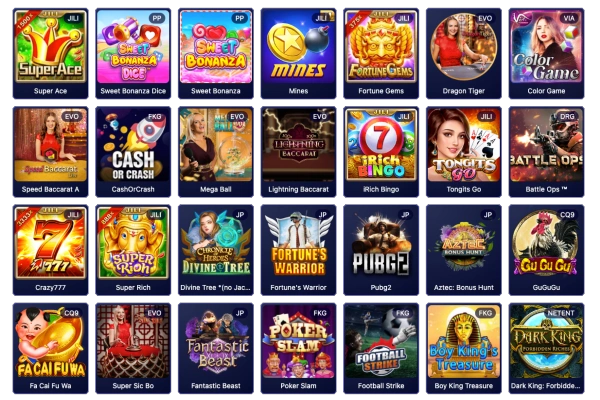The height and width of the screenshot is (400, 600).
Task: Start the Dragon Tiger live game
Action: [x=464, y=54]
